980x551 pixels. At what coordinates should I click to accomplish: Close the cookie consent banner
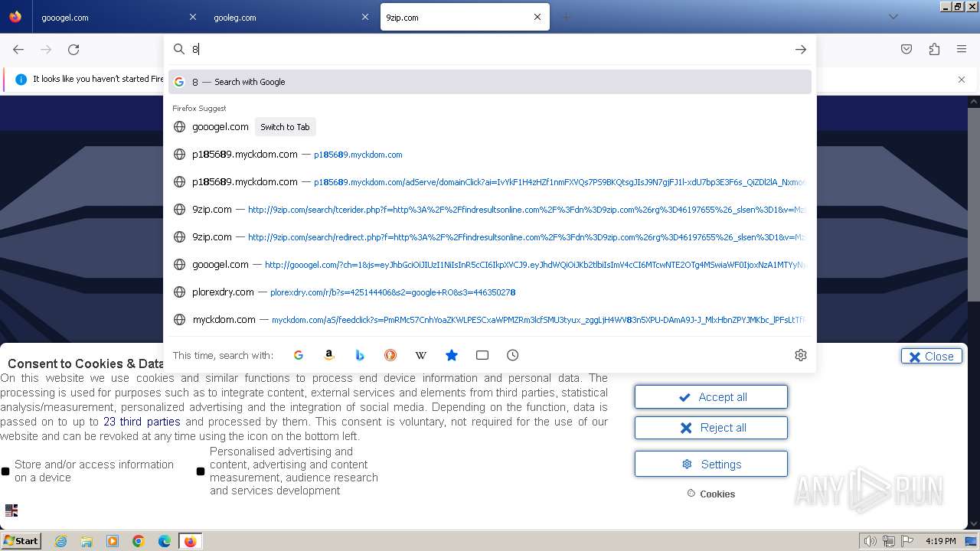click(x=932, y=356)
